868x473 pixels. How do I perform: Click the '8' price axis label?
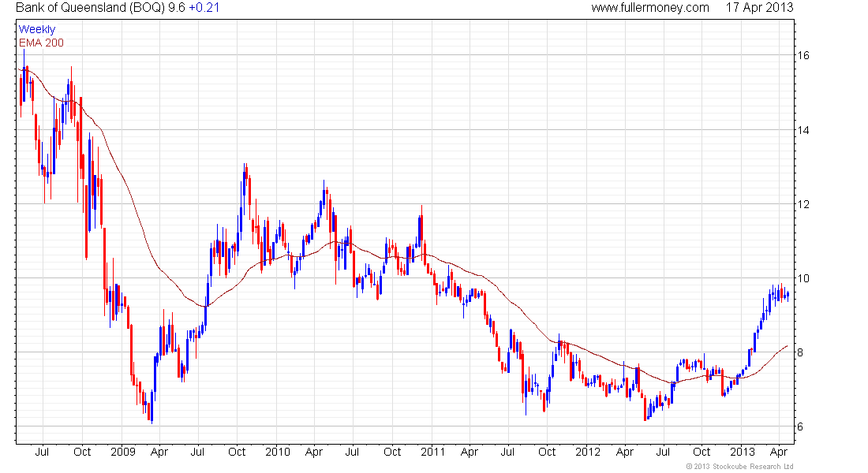click(x=800, y=353)
